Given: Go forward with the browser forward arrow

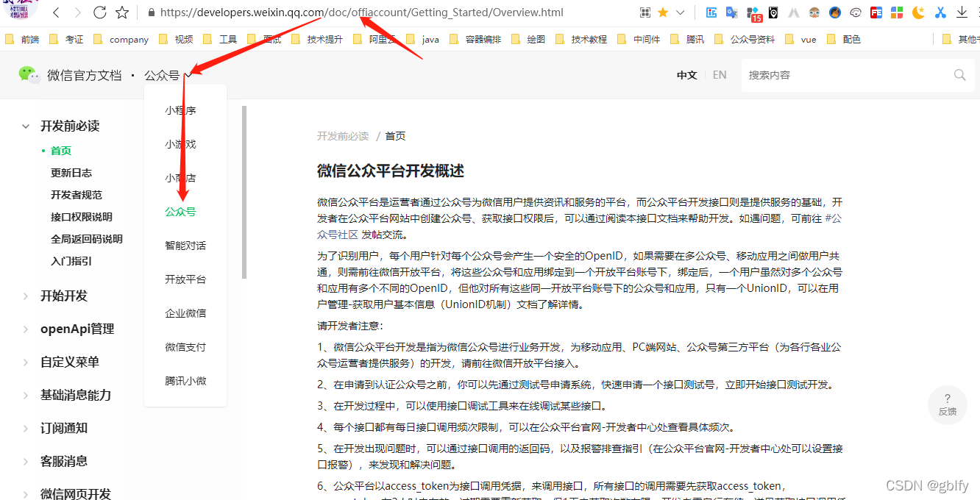Looking at the screenshot, I should [x=78, y=12].
